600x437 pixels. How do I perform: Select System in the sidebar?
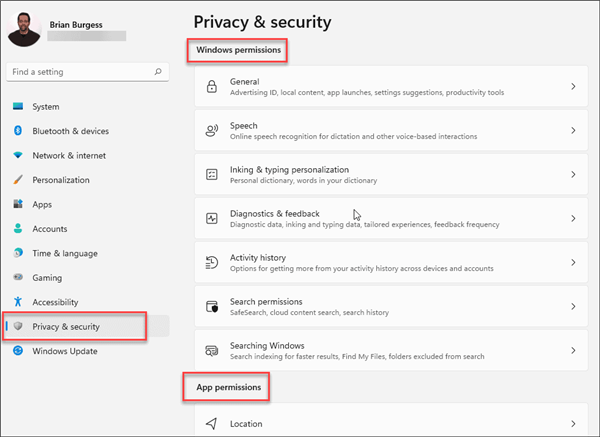point(45,107)
